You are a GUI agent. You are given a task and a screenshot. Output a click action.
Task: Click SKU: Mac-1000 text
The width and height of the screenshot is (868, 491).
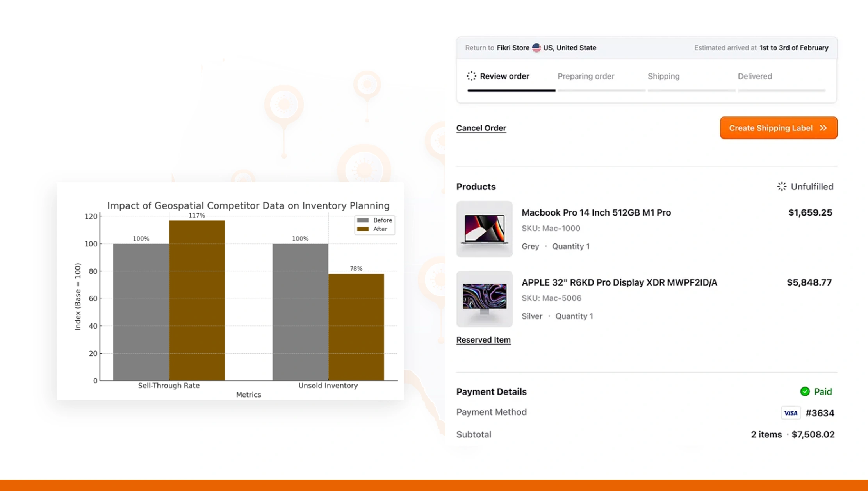pyautogui.click(x=551, y=229)
